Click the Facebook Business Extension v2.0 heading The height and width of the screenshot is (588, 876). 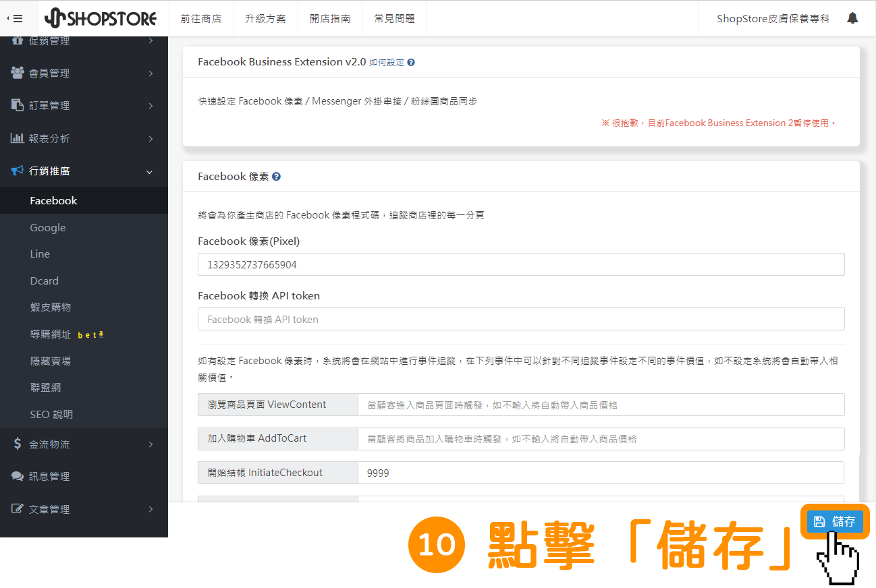pyautogui.click(x=281, y=62)
